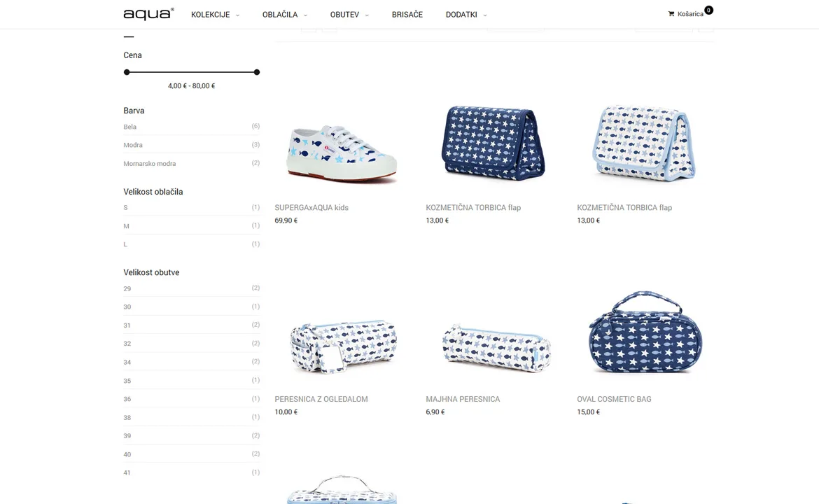Screen dimensions: 819x504
Task: Open the OBLAČILA menu
Action: [x=280, y=15]
